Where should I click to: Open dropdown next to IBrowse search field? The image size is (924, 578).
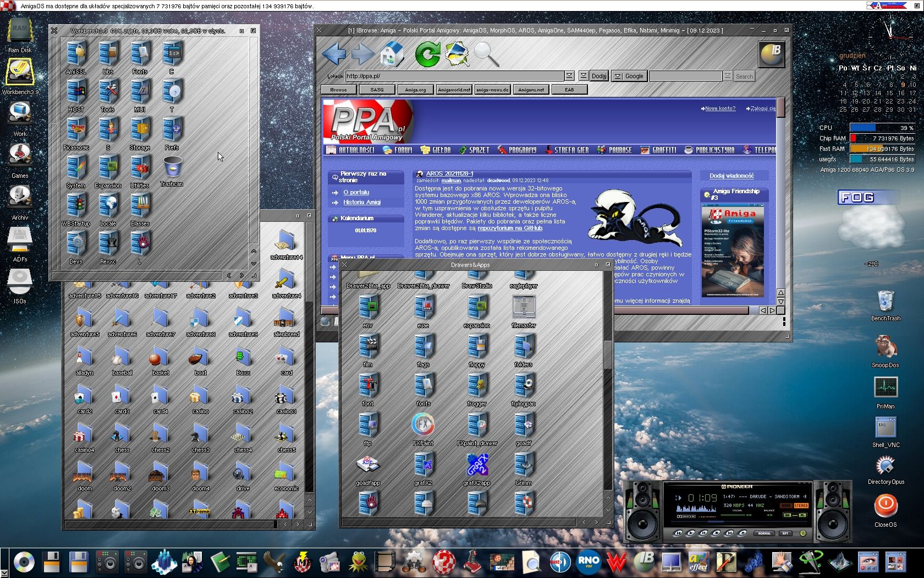[728, 76]
